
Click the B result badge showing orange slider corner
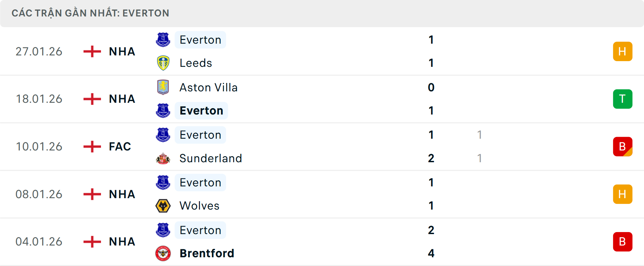click(623, 146)
